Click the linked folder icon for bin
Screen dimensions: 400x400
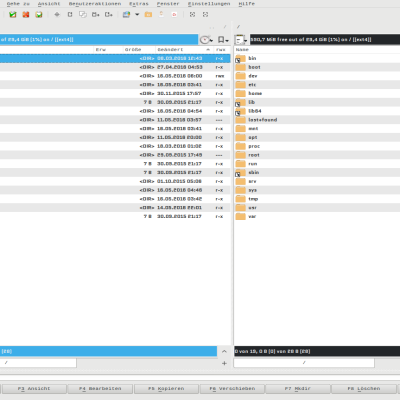tap(240, 58)
